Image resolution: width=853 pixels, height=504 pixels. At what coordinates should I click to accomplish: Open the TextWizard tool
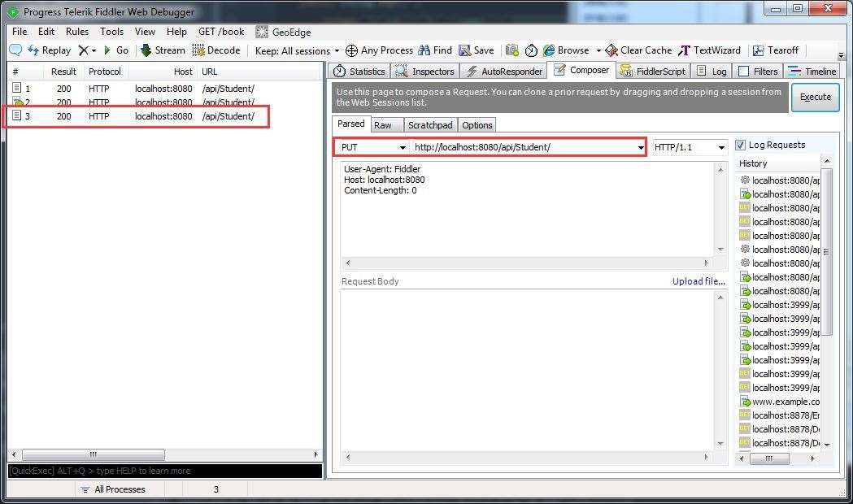pyautogui.click(x=709, y=50)
